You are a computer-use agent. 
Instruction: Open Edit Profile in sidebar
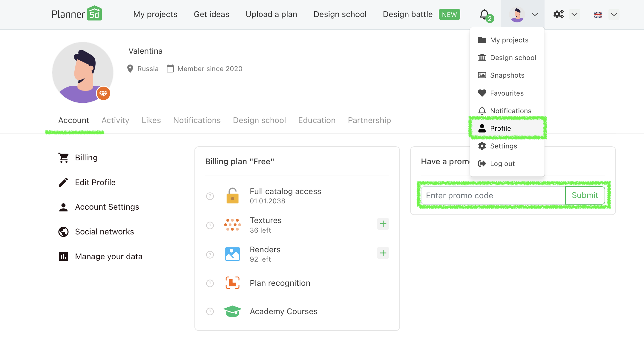95,182
